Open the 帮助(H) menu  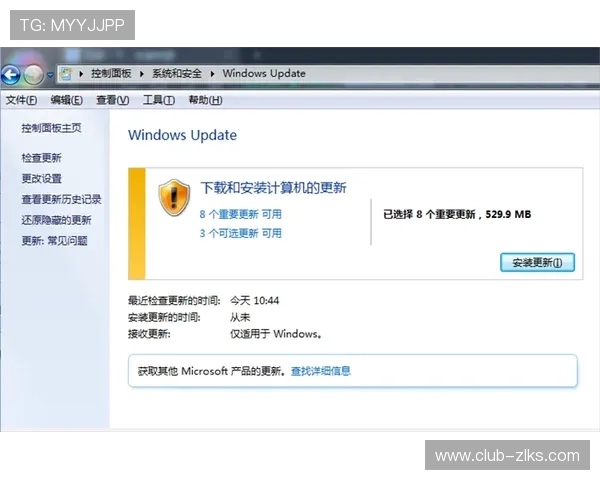(x=205, y=100)
